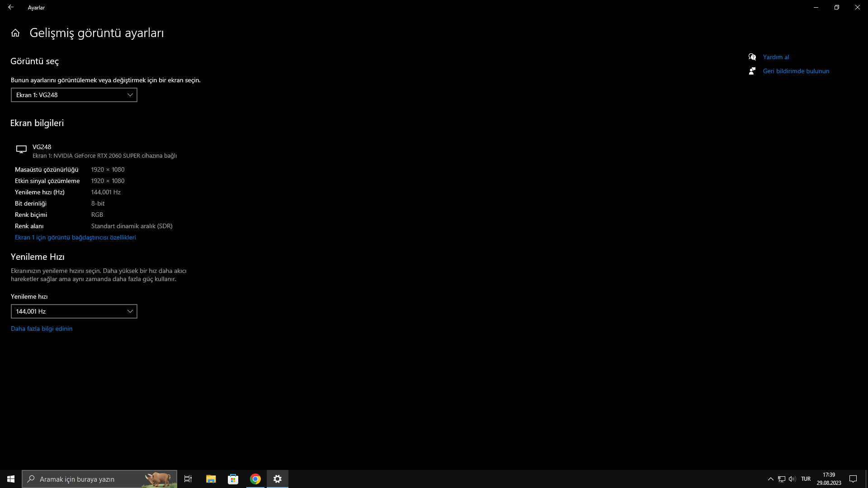
Task: Open the Windows Start menu
Action: [11, 479]
